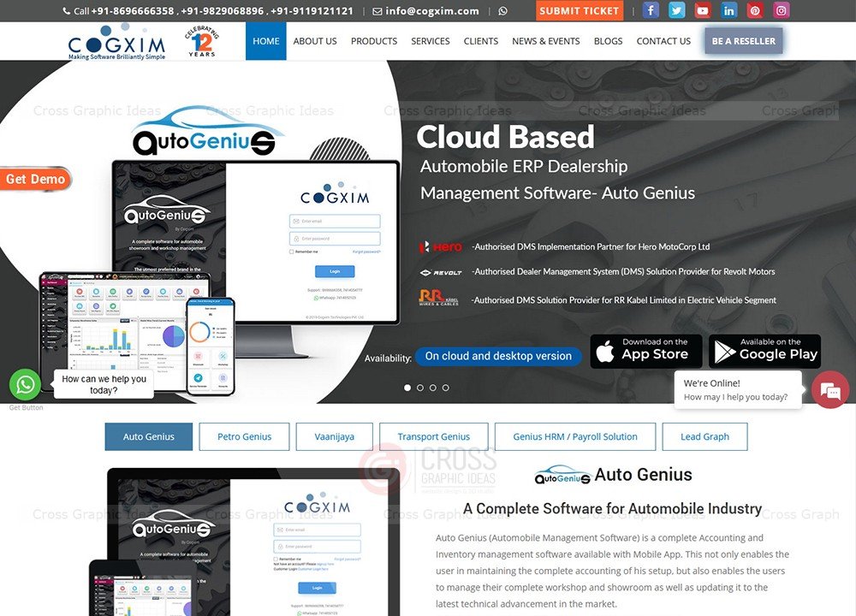The width and height of the screenshot is (856, 616).
Task: Open the YouTube social icon
Action: (x=703, y=10)
